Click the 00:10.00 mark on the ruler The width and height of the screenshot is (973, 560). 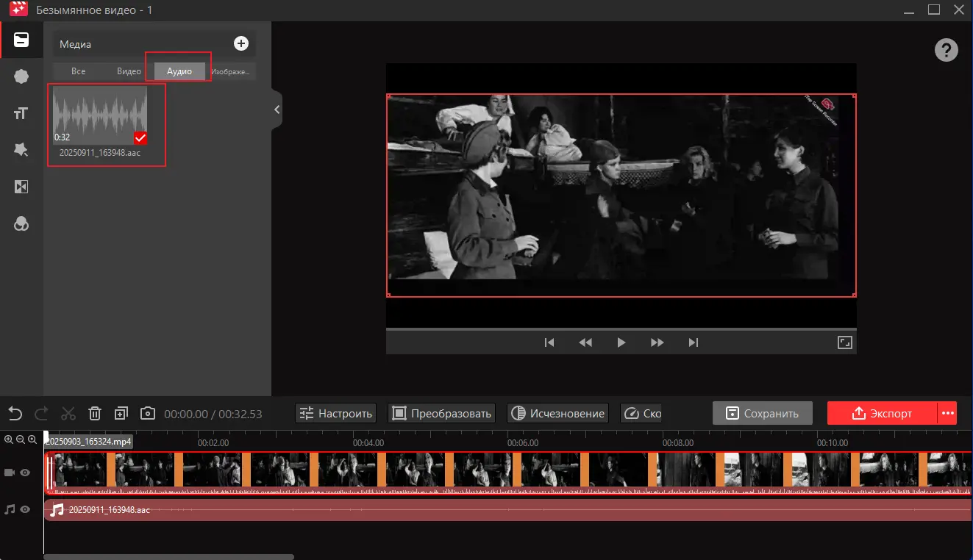pyautogui.click(x=833, y=443)
